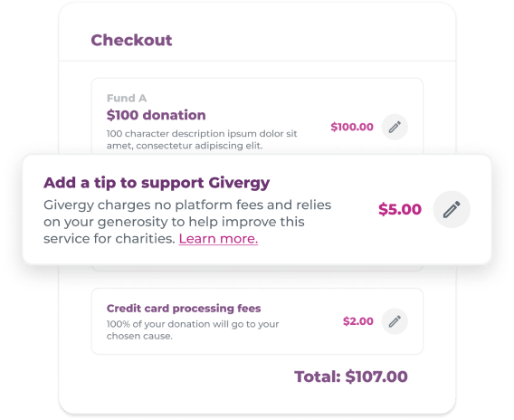Edit the $100 Fund A donation amount
The width and height of the screenshot is (514, 420).
pos(395,128)
